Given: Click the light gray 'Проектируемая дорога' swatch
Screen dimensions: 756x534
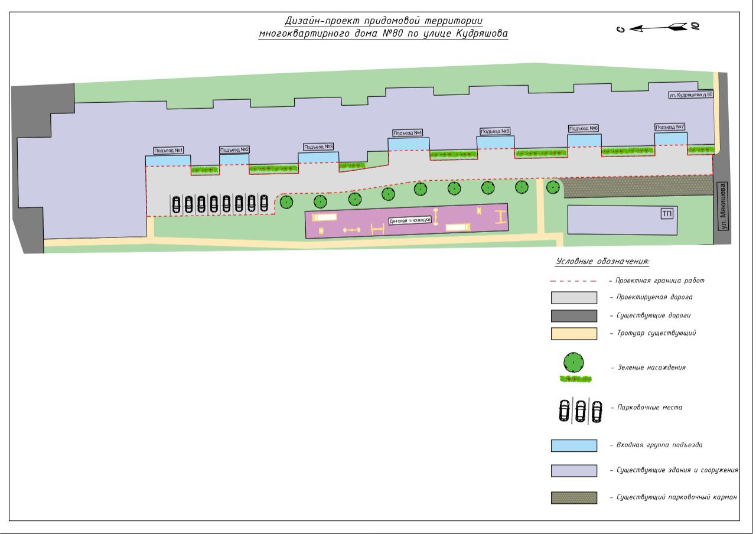Looking at the screenshot, I should coord(573,298).
